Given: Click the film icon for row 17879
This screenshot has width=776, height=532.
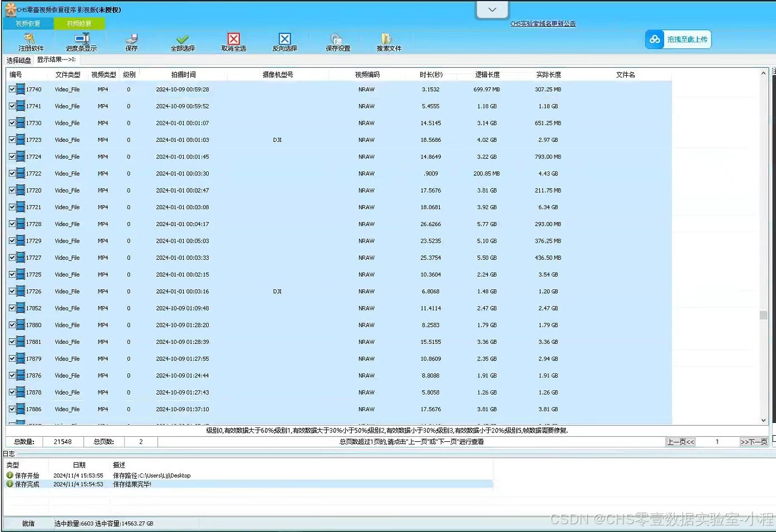Looking at the screenshot, I should point(21,358).
